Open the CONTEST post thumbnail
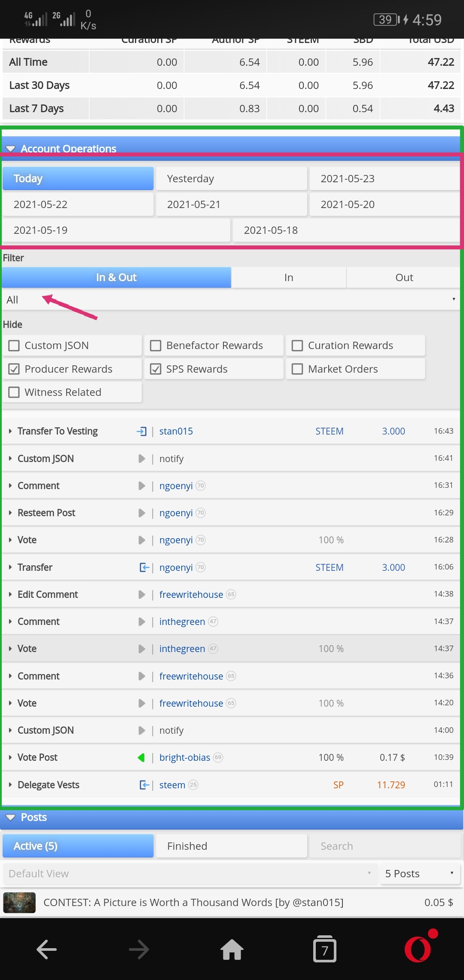 point(19,903)
